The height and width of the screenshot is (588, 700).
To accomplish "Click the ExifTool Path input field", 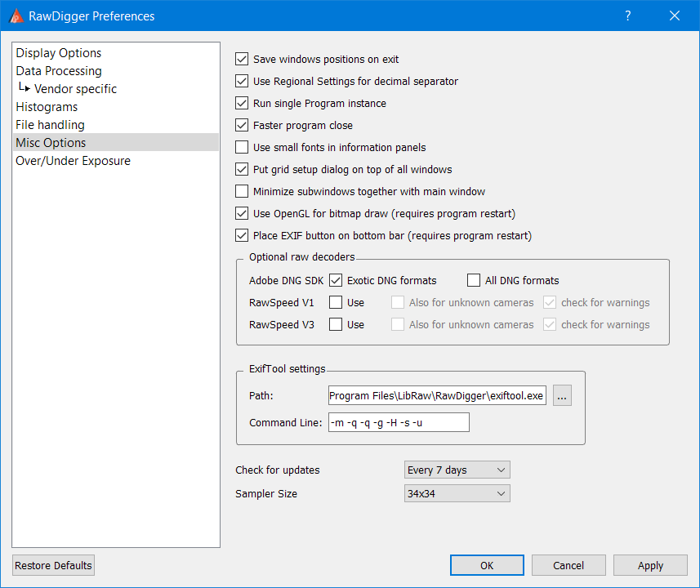I will pos(437,395).
